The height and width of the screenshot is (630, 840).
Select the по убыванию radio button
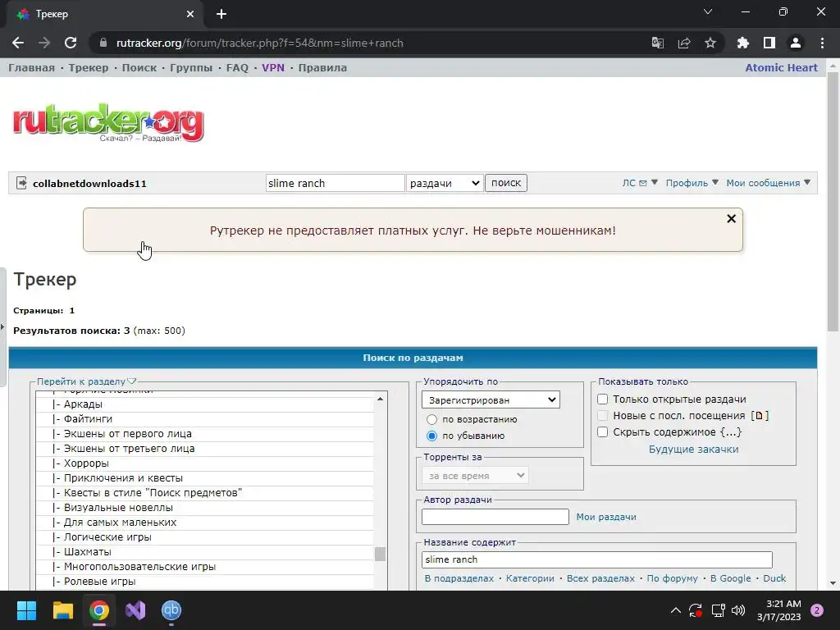pyautogui.click(x=431, y=436)
